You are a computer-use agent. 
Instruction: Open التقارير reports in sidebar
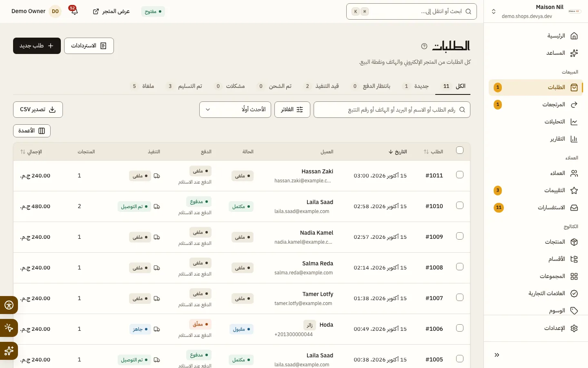(536, 139)
